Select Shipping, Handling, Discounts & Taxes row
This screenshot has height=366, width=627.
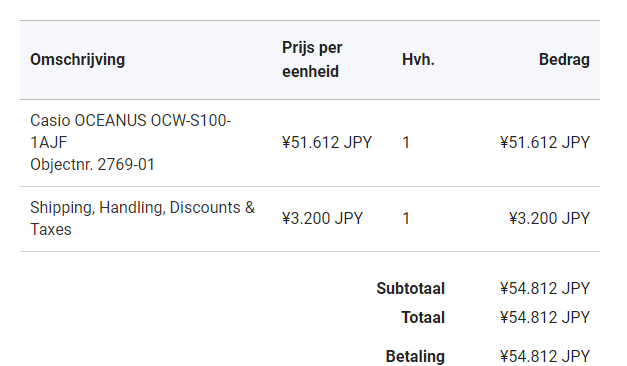310,219
